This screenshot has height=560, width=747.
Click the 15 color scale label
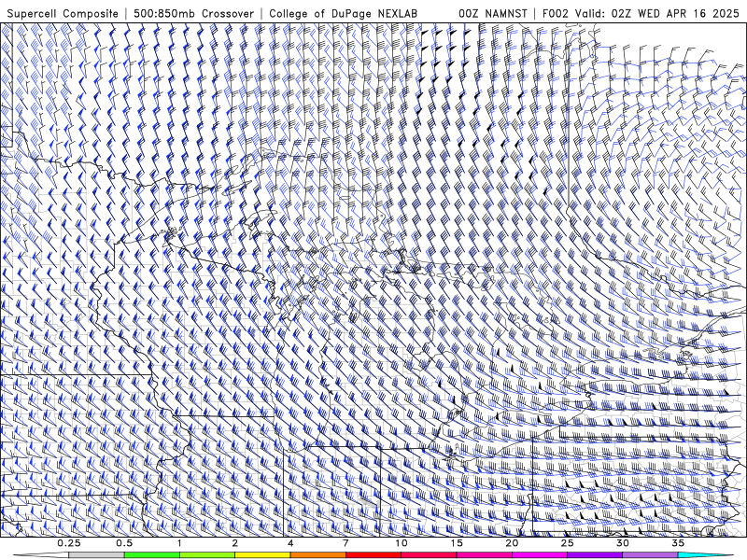(x=457, y=543)
